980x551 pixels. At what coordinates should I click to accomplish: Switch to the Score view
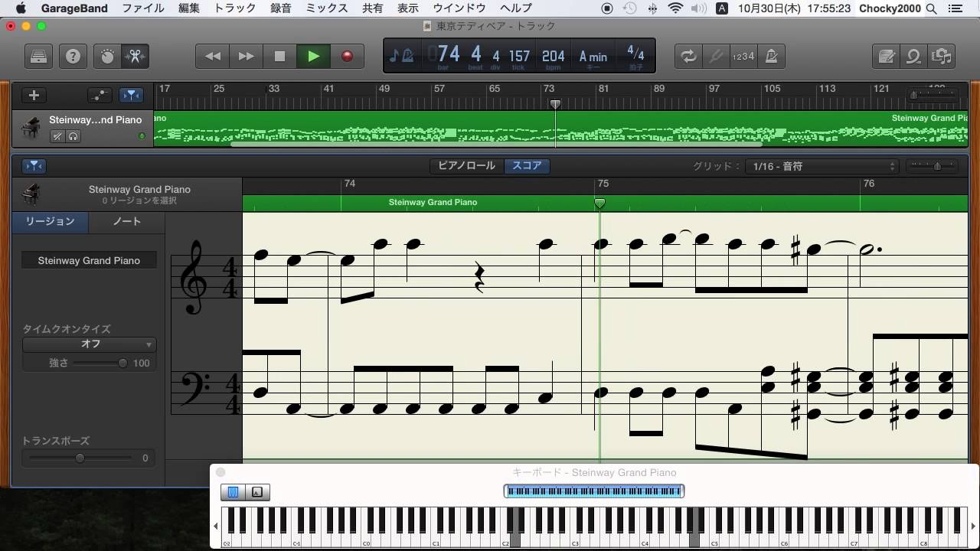[x=527, y=165]
